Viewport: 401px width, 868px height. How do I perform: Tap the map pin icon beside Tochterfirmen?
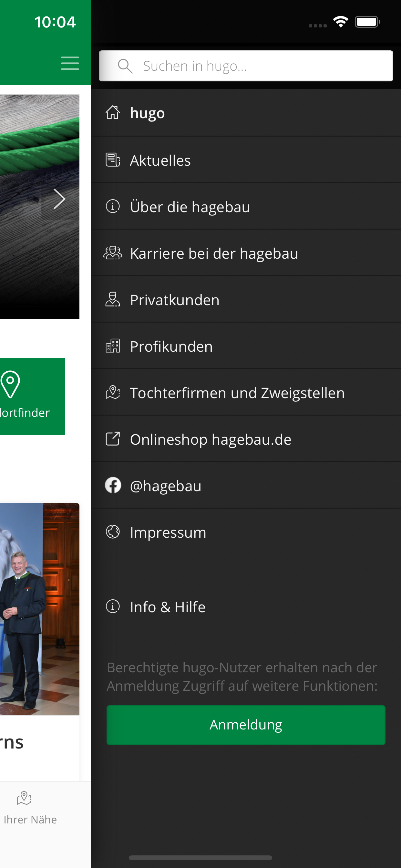pos(113,392)
